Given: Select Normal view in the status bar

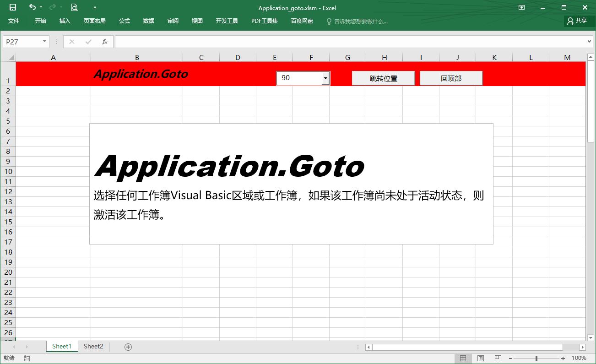Looking at the screenshot, I should 463,358.
